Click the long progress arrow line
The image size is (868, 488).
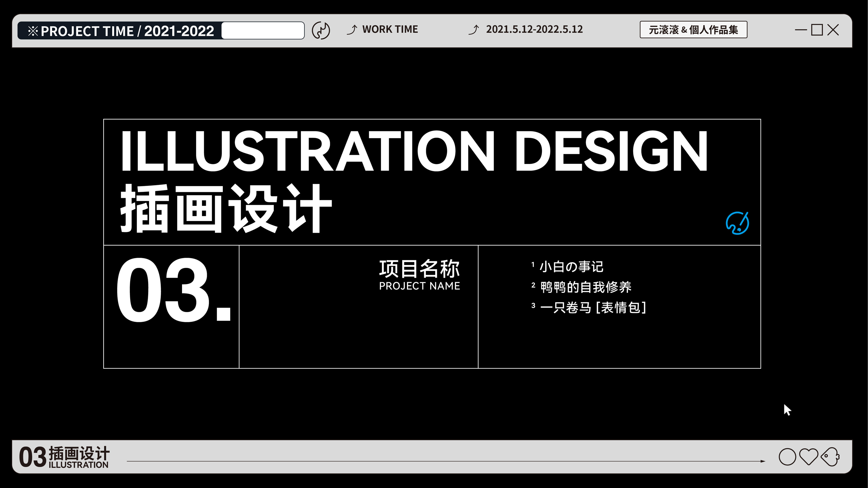pyautogui.click(x=446, y=461)
